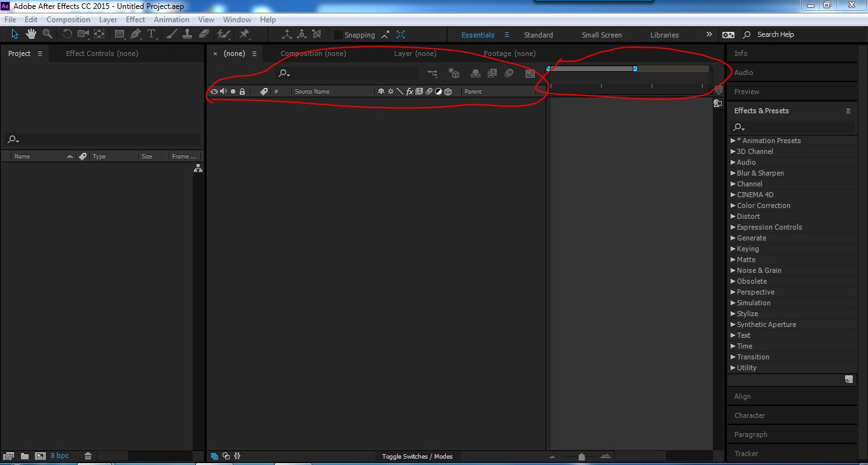The image size is (868, 465).
Task: Click Interpret Footage icon in Project panel
Action: point(8,456)
